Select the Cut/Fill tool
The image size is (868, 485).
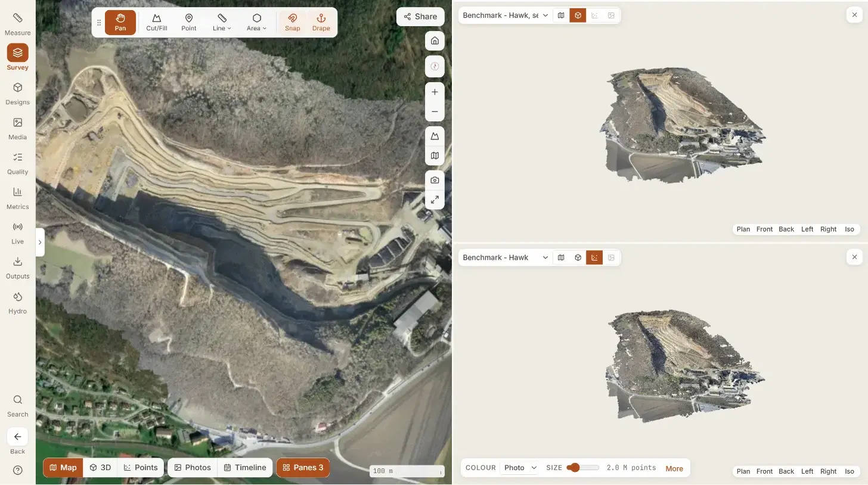tap(157, 23)
